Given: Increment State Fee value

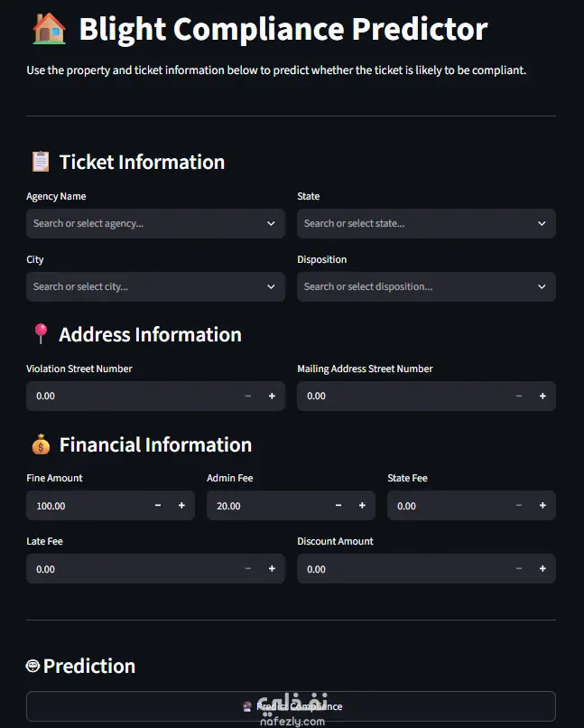Looking at the screenshot, I should [542, 506].
